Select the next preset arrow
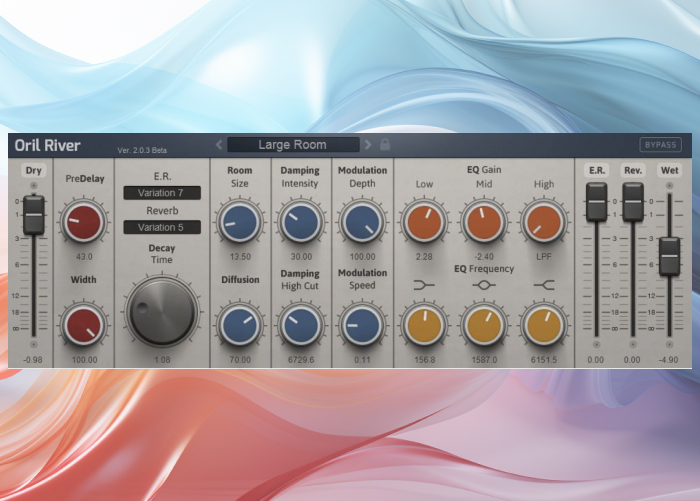700x501 pixels. [x=368, y=145]
